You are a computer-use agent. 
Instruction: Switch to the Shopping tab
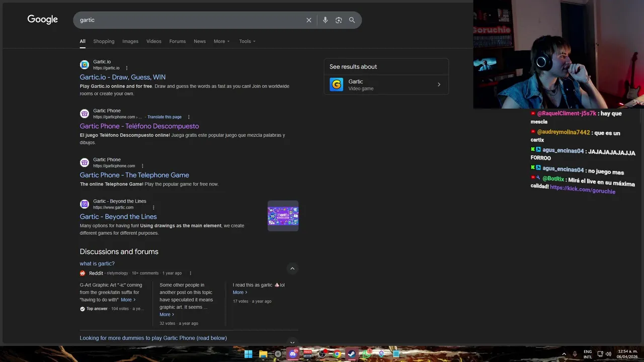pos(104,41)
